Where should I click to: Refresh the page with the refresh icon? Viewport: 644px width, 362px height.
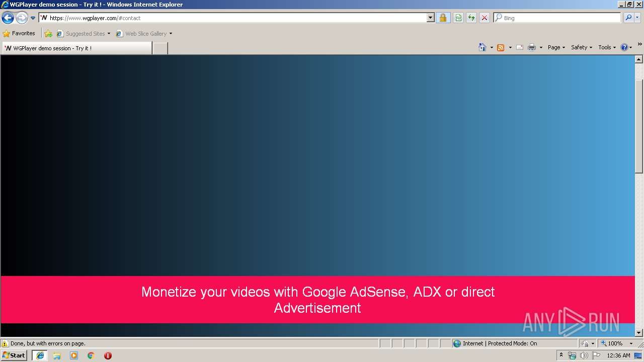click(x=471, y=18)
